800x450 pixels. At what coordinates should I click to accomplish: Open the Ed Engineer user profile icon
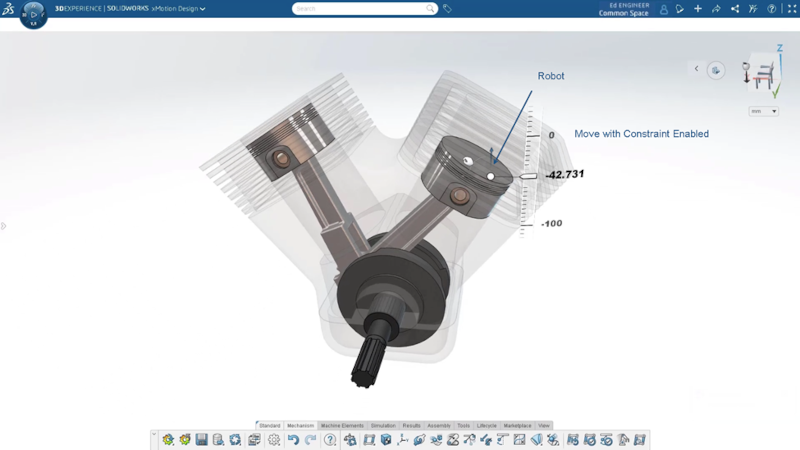tap(663, 9)
